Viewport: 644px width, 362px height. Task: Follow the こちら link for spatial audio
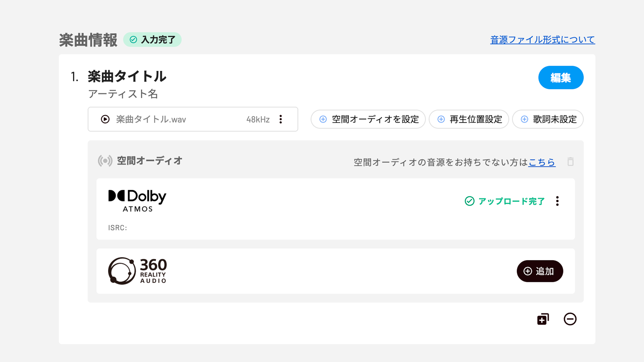(x=542, y=162)
